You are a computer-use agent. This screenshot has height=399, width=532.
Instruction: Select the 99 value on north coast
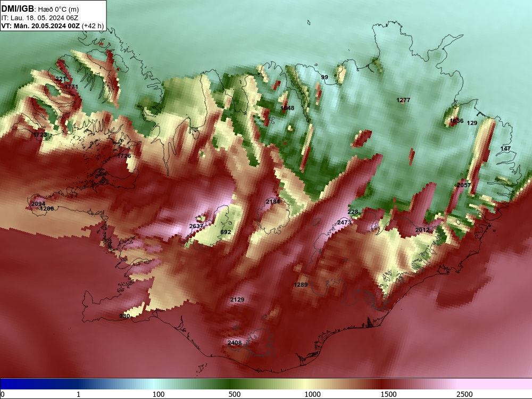325,77
